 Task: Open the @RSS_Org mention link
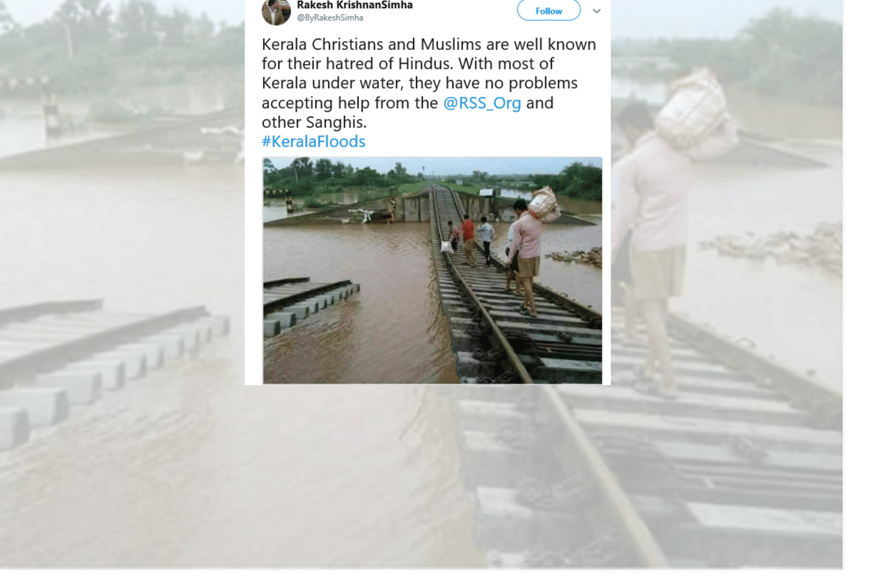482,103
